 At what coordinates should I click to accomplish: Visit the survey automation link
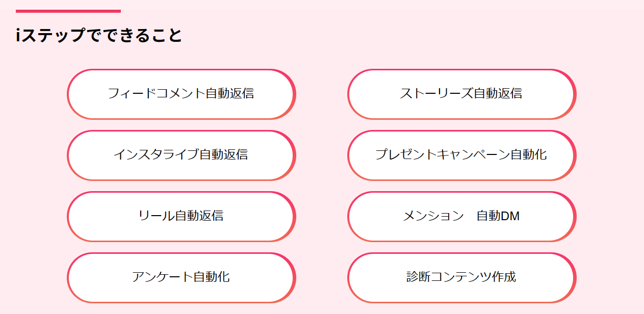pyautogui.click(x=181, y=277)
